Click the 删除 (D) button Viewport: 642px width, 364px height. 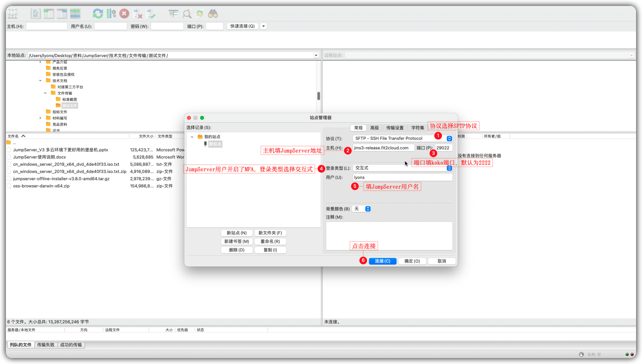pos(237,250)
